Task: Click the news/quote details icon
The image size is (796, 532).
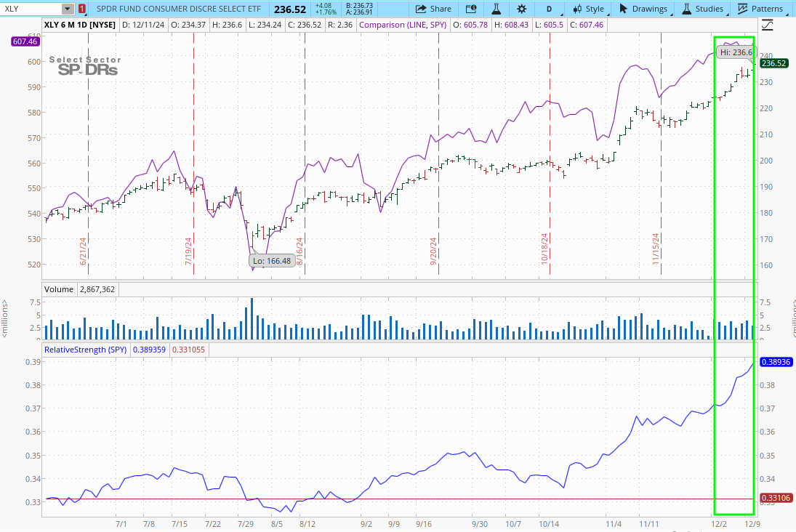Action: (471, 9)
